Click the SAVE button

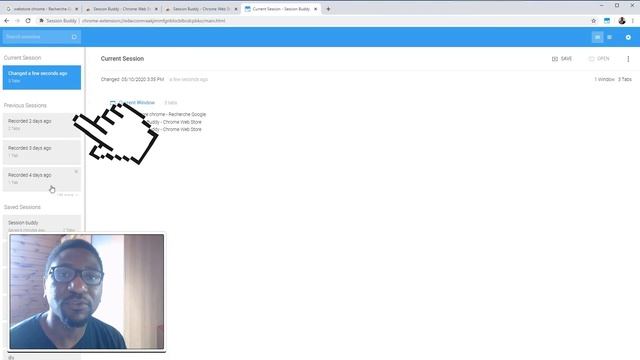click(562, 59)
